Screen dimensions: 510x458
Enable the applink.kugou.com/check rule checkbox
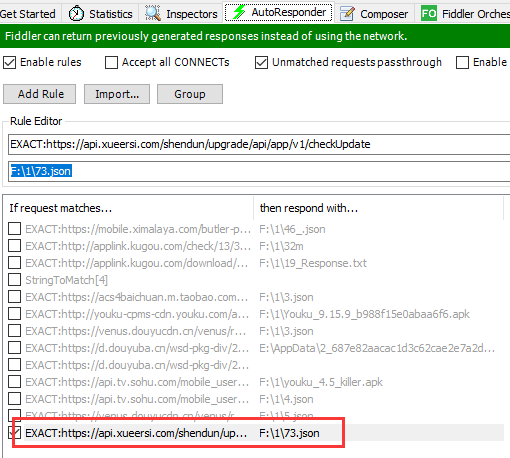[x=14, y=246]
